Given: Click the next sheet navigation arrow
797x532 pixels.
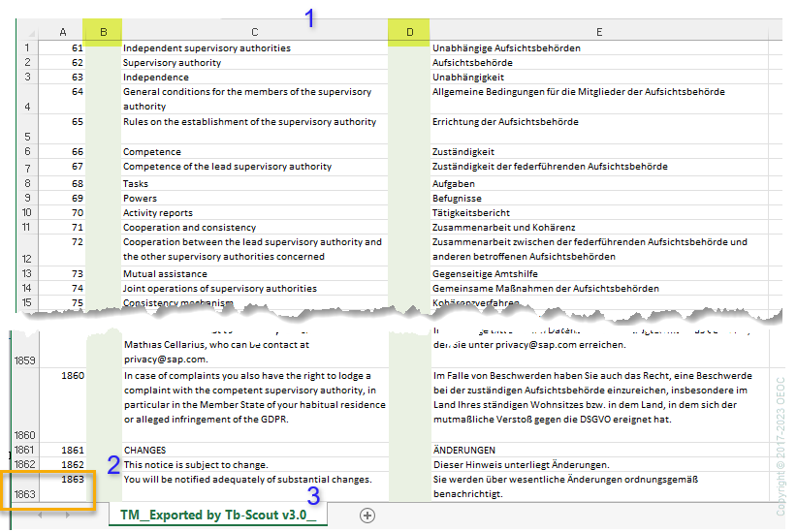Looking at the screenshot, I should click(x=65, y=516).
